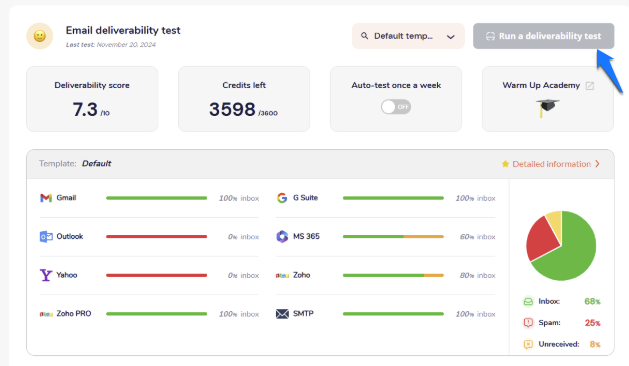Image resolution: width=629 pixels, height=366 pixels.
Task: Click the Zoho PRO logo icon
Action: coord(46,314)
